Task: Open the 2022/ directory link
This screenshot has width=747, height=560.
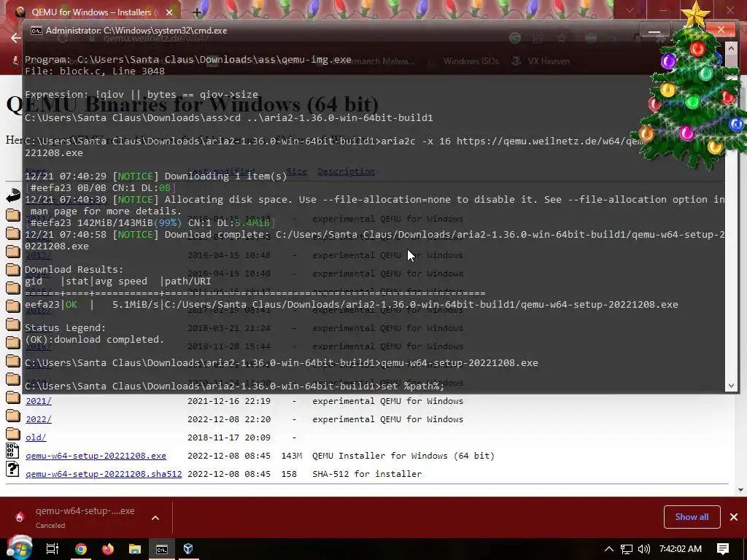Action: tap(39, 419)
